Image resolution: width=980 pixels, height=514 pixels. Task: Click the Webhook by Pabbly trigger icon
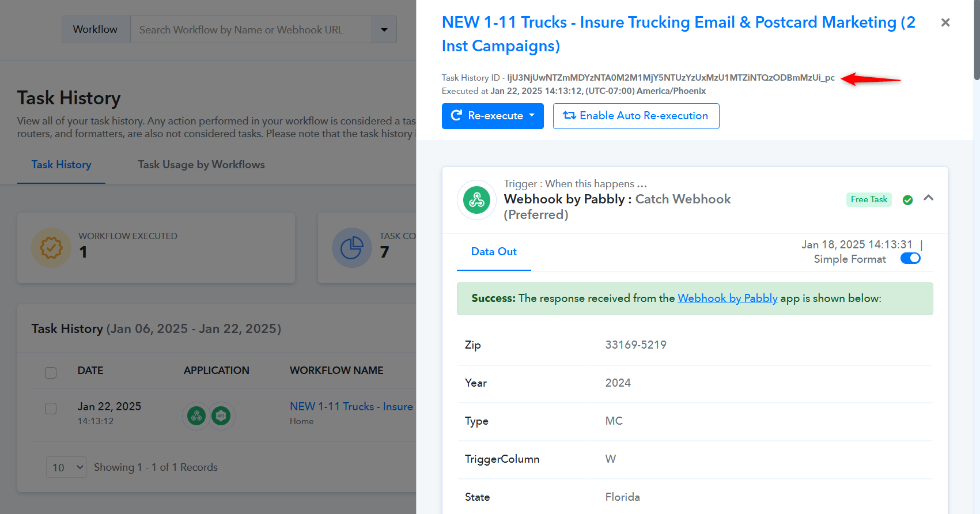476,200
